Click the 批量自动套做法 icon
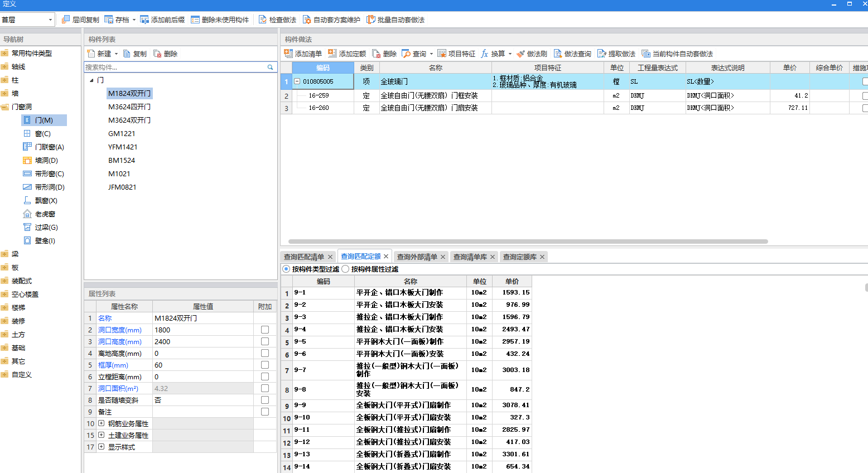 [x=371, y=20]
